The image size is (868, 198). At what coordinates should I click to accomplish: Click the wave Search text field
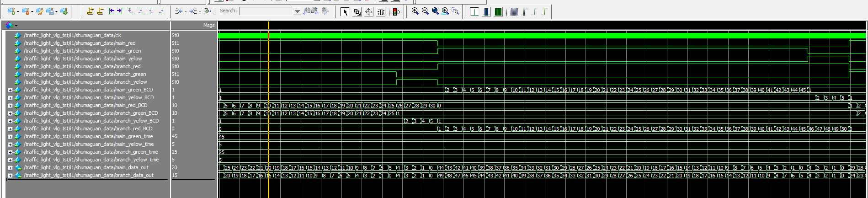click(x=266, y=11)
